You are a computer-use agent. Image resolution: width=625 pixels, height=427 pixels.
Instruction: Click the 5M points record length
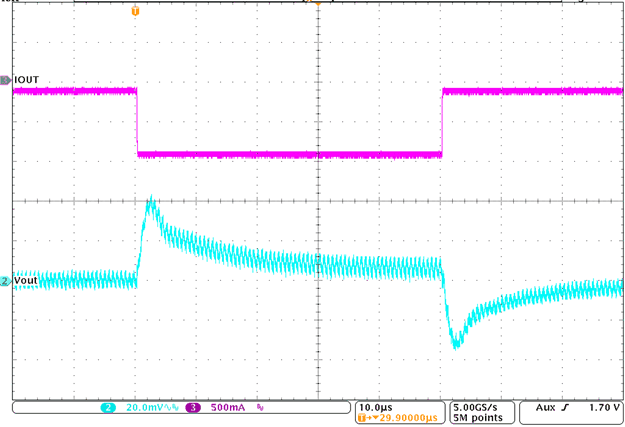(480, 419)
